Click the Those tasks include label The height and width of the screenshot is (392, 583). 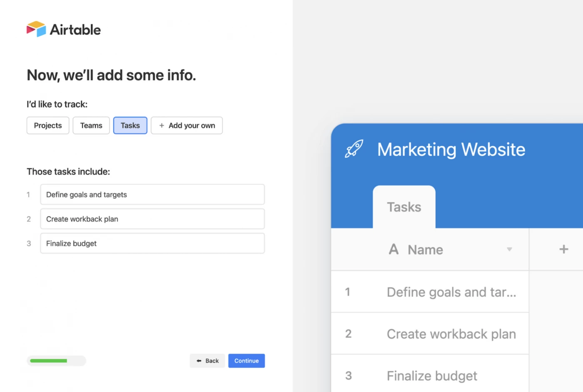click(68, 172)
